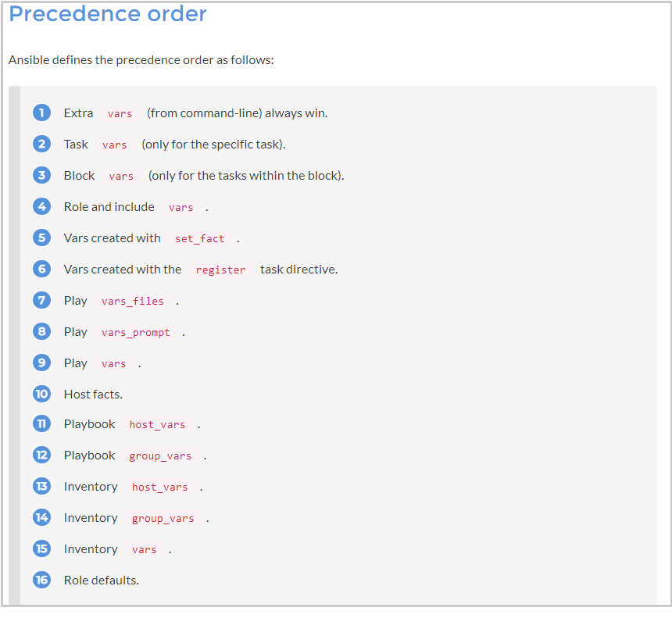Click the text '(only for the tasks within the block).'
Screen dimensions: 672x618
point(246,176)
